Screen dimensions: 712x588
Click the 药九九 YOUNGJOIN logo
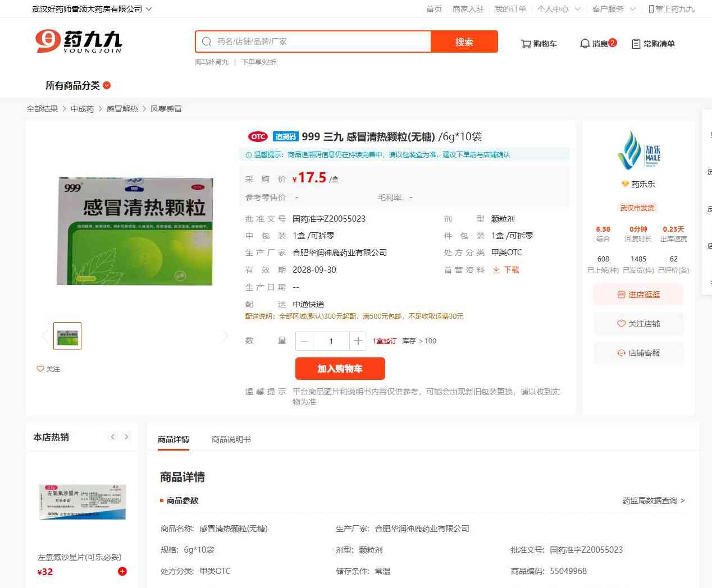[79, 42]
